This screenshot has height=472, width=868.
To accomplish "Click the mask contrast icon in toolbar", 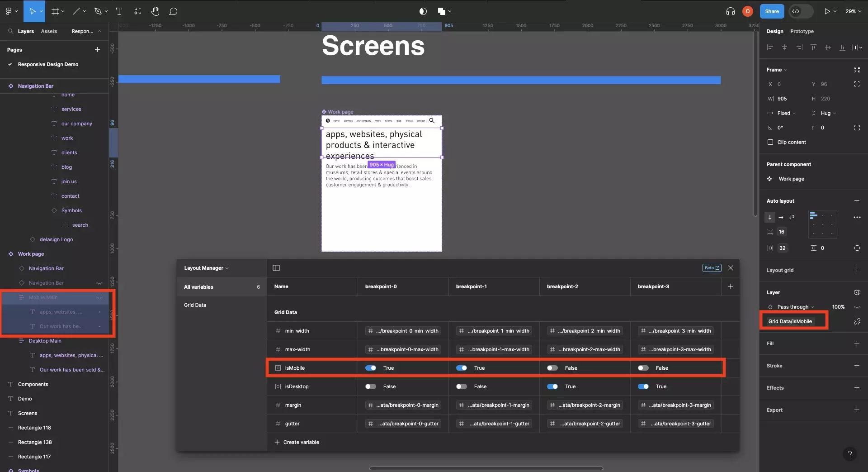I will pyautogui.click(x=423, y=11).
